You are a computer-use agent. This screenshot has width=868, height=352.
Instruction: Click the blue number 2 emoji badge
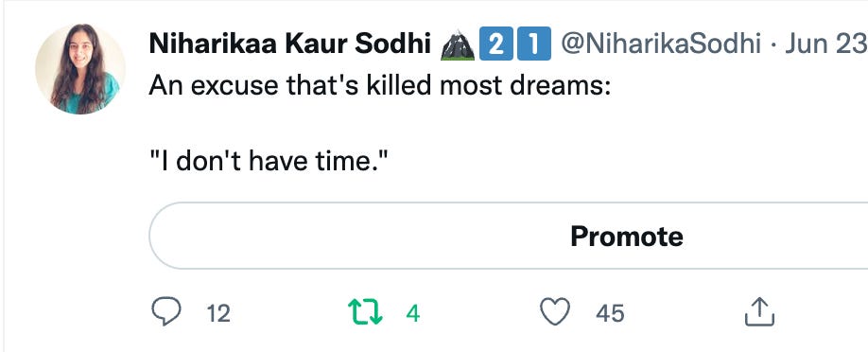496,44
